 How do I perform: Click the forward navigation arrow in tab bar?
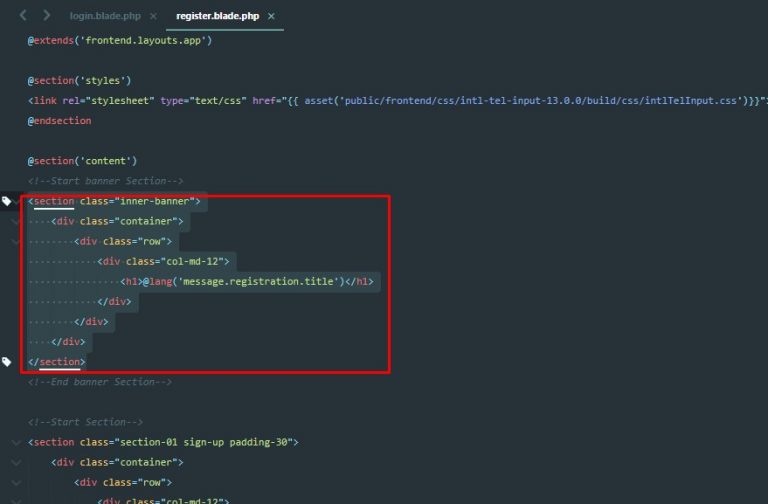coord(46,16)
